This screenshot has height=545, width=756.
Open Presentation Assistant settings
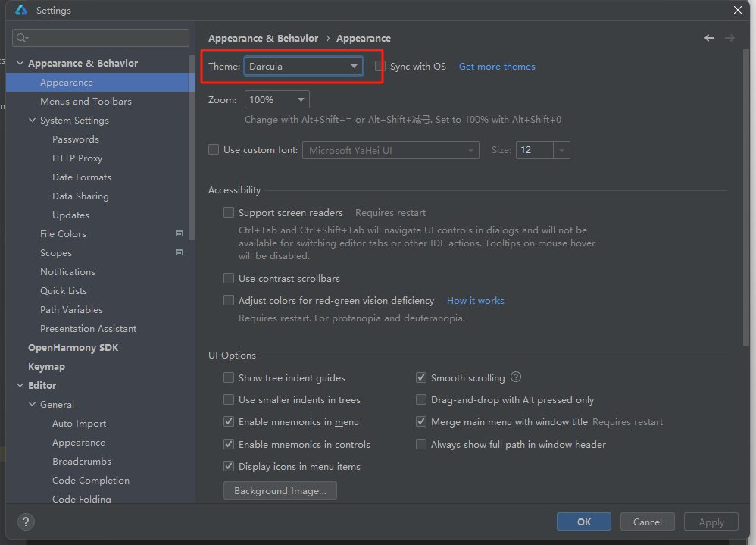pyautogui.click(x=88, y=329)
